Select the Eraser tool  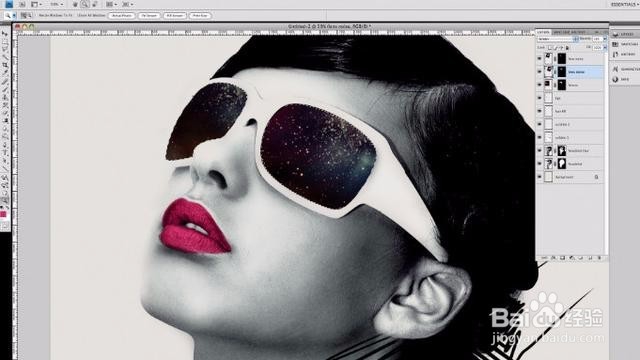(5, 113)
